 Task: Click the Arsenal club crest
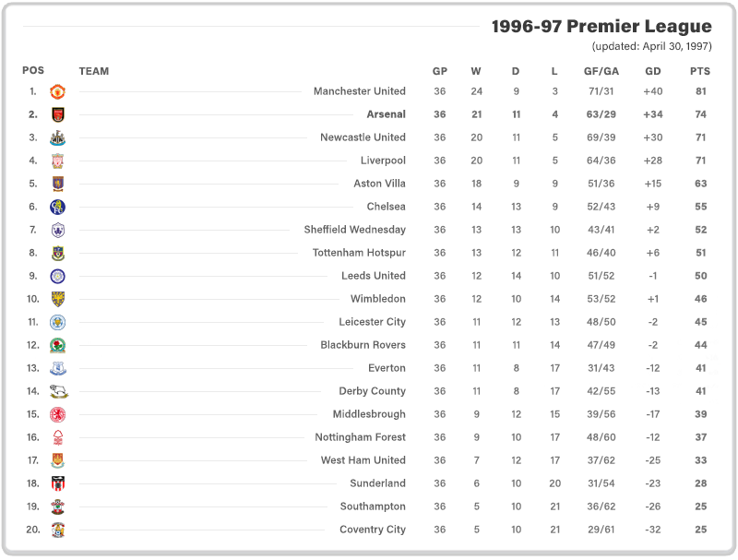pos(57,114)
